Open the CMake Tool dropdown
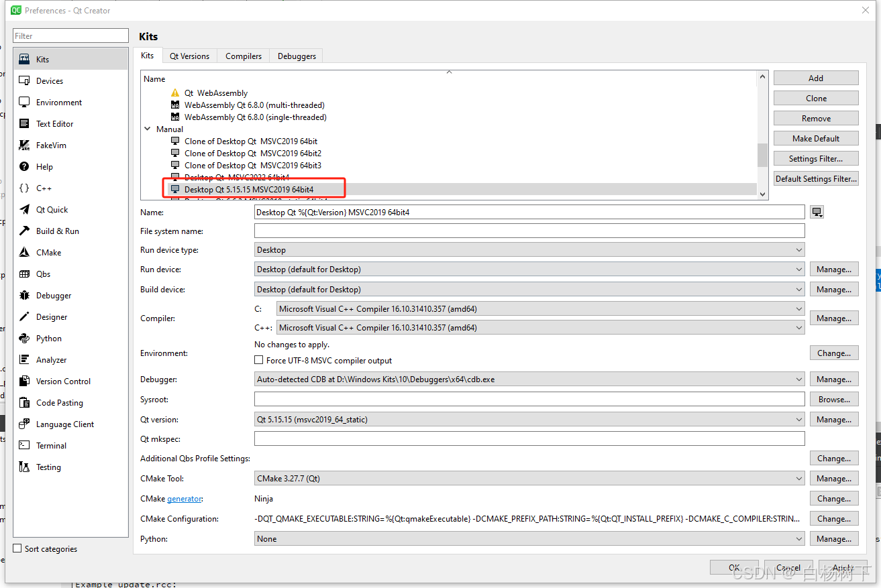The height and width of the screenshot is (588, 881). [x=529, y=479]
